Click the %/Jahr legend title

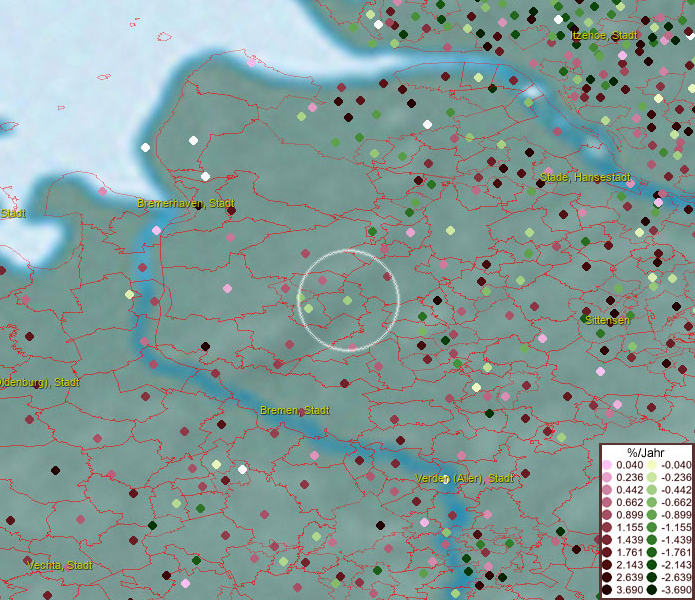pyautogui.click(x=645, y=452)
